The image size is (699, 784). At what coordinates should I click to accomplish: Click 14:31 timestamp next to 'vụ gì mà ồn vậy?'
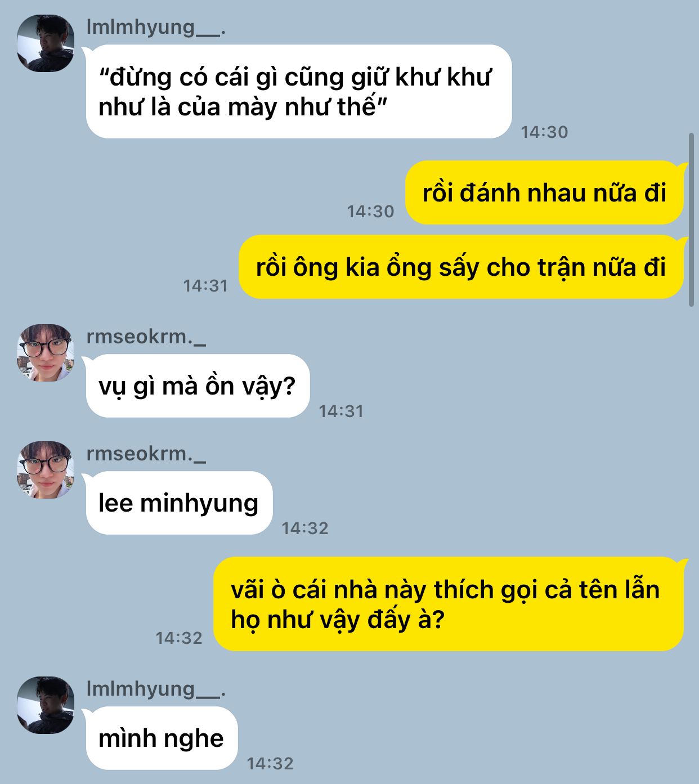341,411
